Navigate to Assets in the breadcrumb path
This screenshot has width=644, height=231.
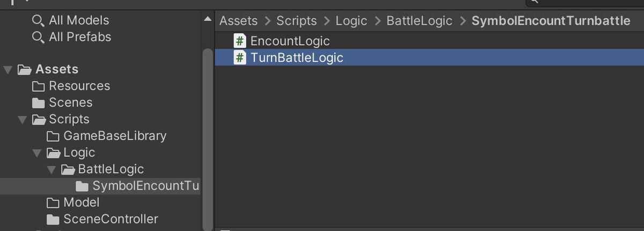[238, 21]
